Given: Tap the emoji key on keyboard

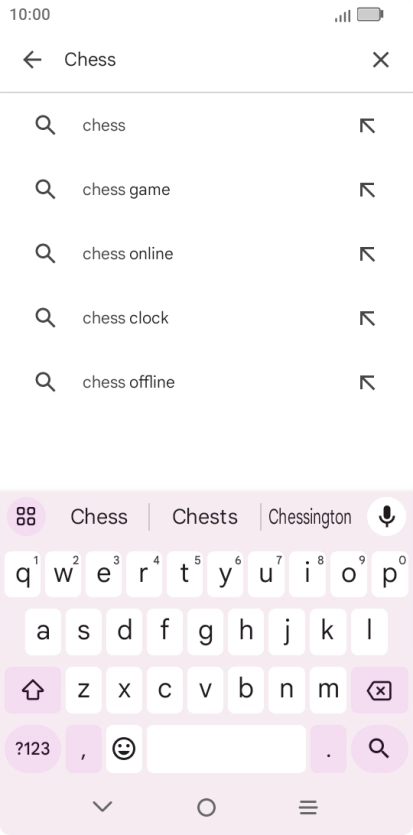Looking at the screenshot, I should coord(124,749).
